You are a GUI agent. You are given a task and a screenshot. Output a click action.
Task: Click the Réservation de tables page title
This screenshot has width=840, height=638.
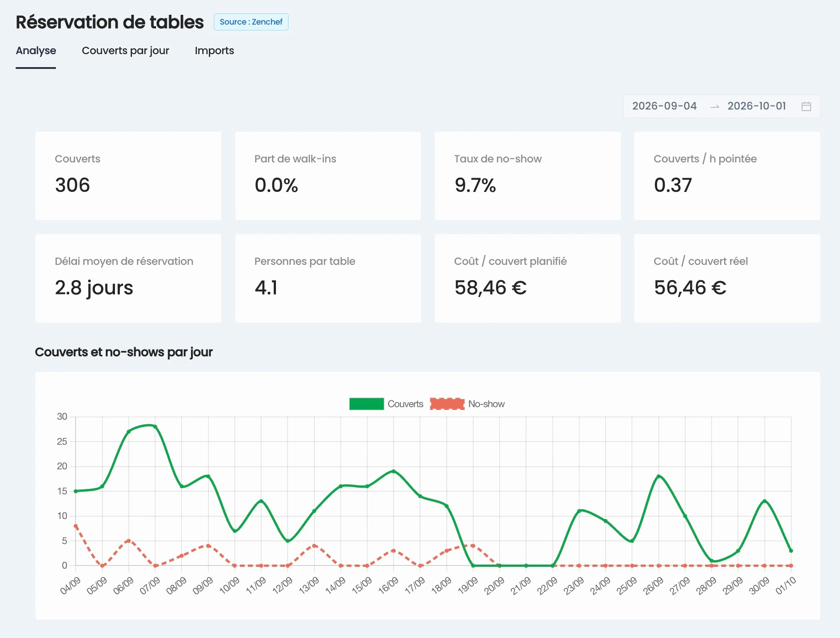click(x=110, y=22)
